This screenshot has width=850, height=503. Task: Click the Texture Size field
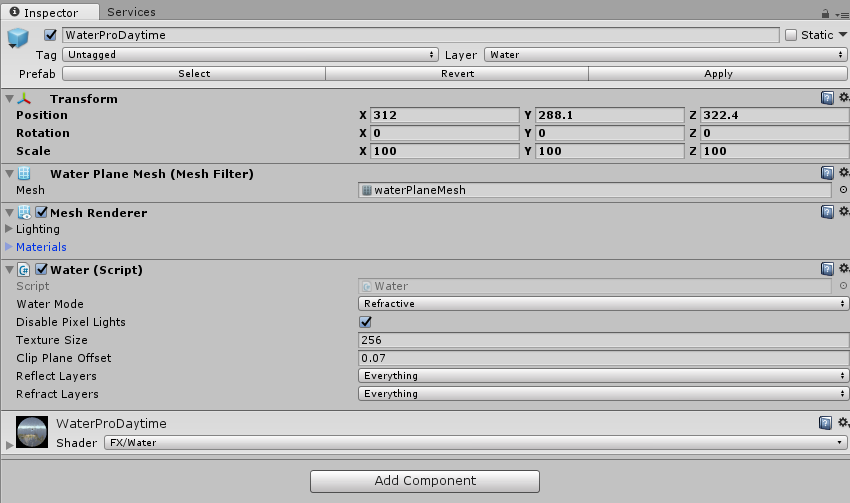point(603,340)
